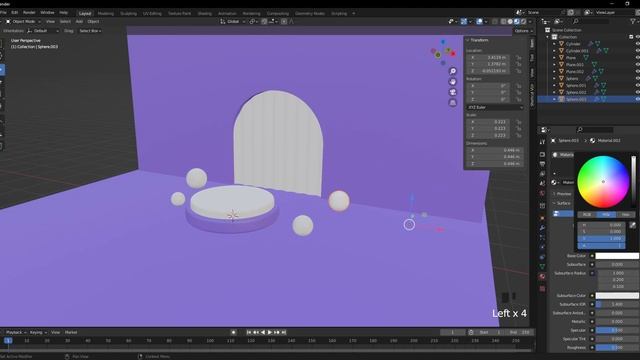The image size is (640, 360).
Task: Click the eyedropper icon in color picker
Action: (x=632, y=225)
